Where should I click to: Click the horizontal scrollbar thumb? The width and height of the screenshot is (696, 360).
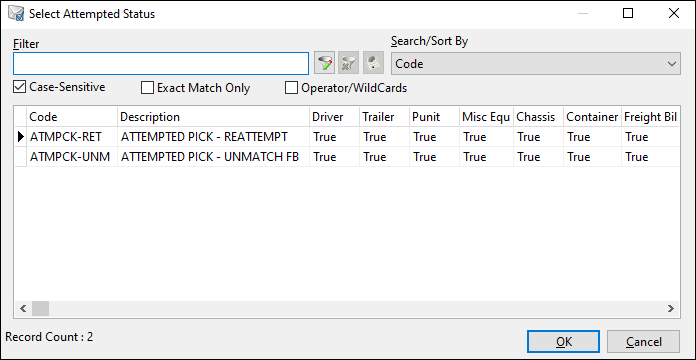click(40, 308)
